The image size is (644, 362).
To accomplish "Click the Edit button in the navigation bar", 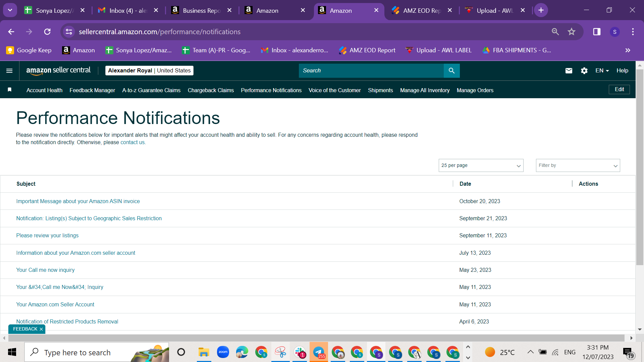I will point(619,89).
